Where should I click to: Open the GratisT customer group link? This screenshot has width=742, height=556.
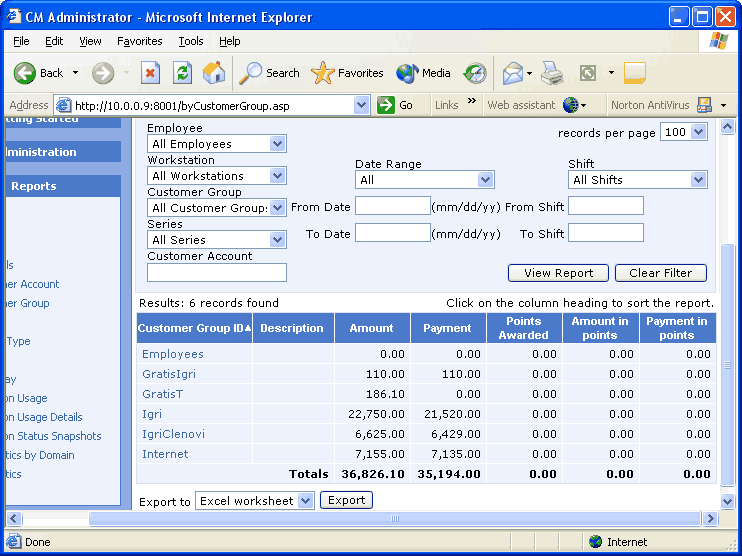162,394
